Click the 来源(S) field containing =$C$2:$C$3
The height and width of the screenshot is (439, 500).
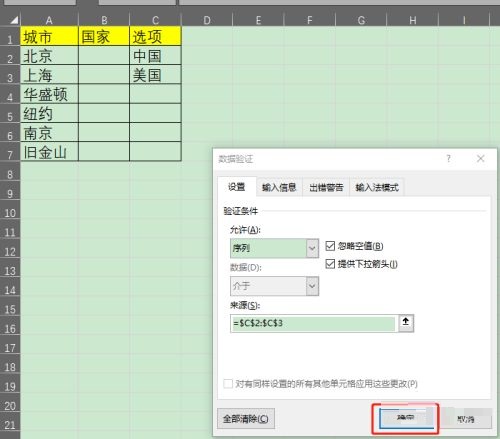click(314, 323)
